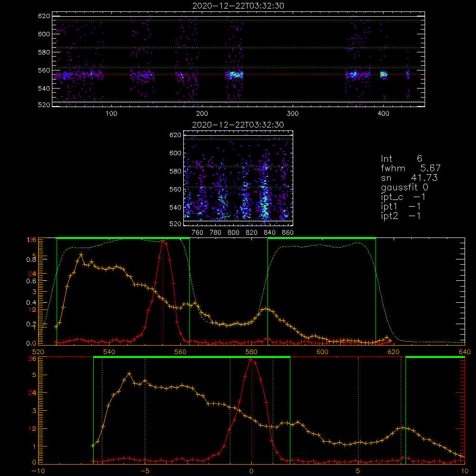Click x-axis label 780 under the middle image
The image size is (476, 476).
pos(216,233)
